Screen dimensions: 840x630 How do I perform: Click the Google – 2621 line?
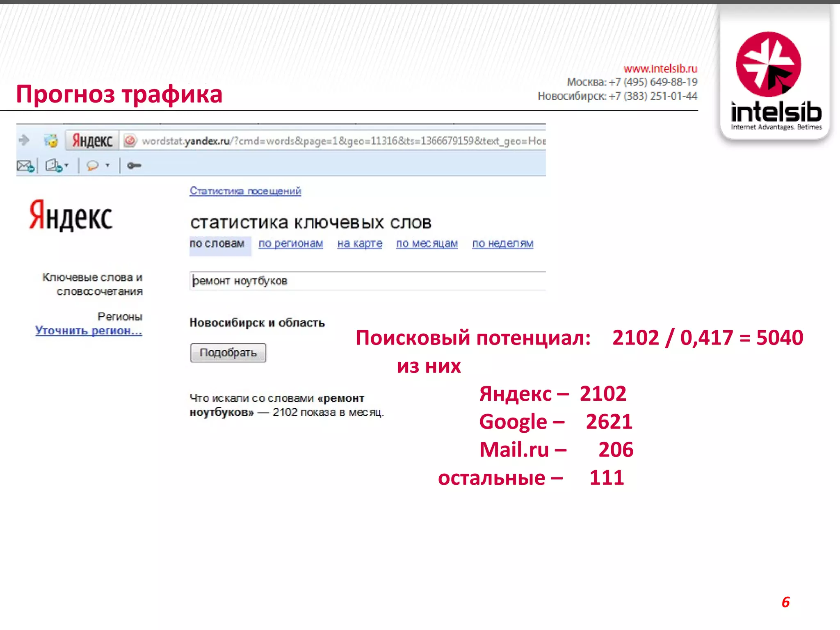(556, 422)
